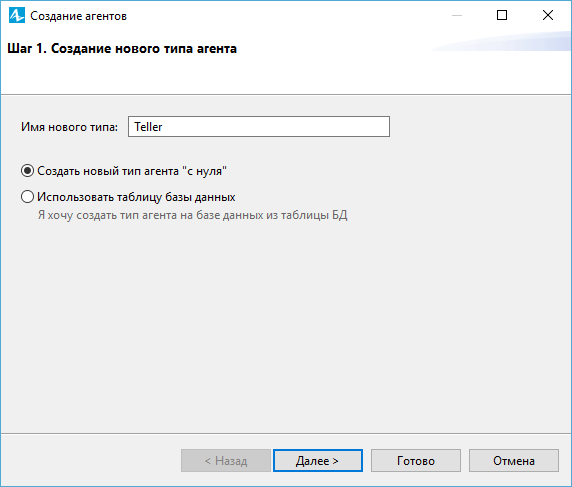The height and width of the screenshot is (487, 572).
Task: Finish the wizard with Готово
Action: click(416, 461)
